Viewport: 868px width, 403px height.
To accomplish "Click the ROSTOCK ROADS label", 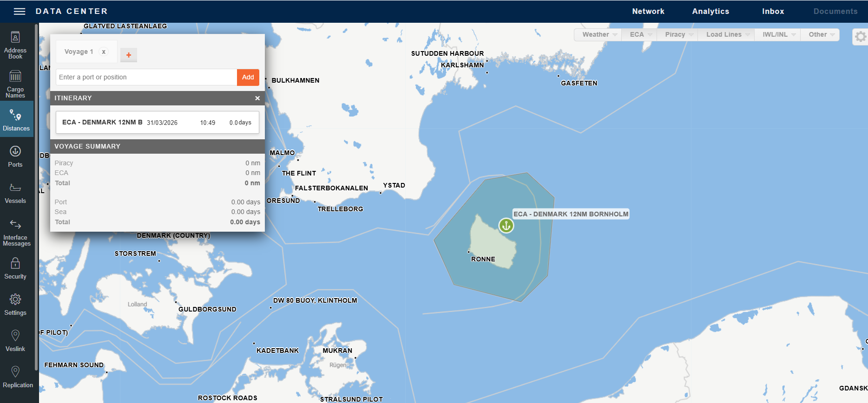I will 228,398.
